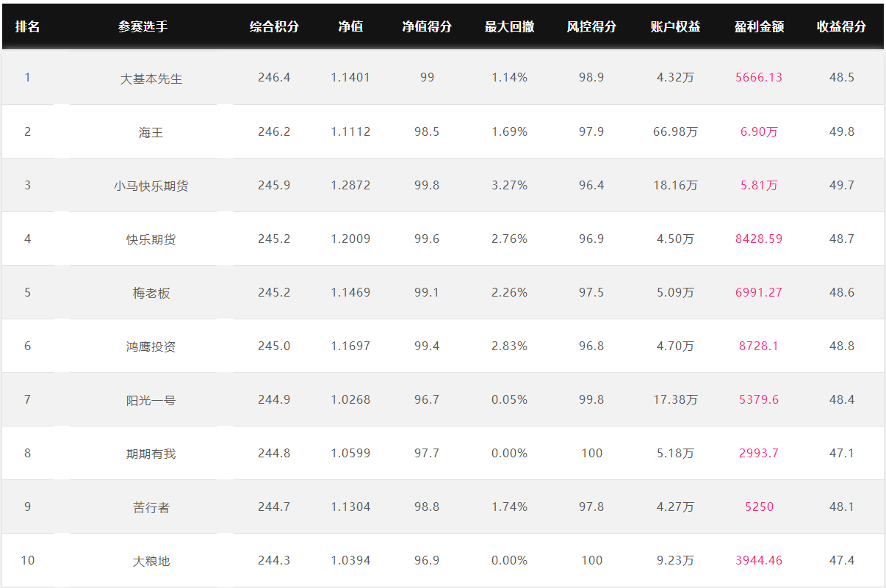Viewport: 886px width, 588px height.
Task: Select contestant 期期有我
Action: point(151,454)
